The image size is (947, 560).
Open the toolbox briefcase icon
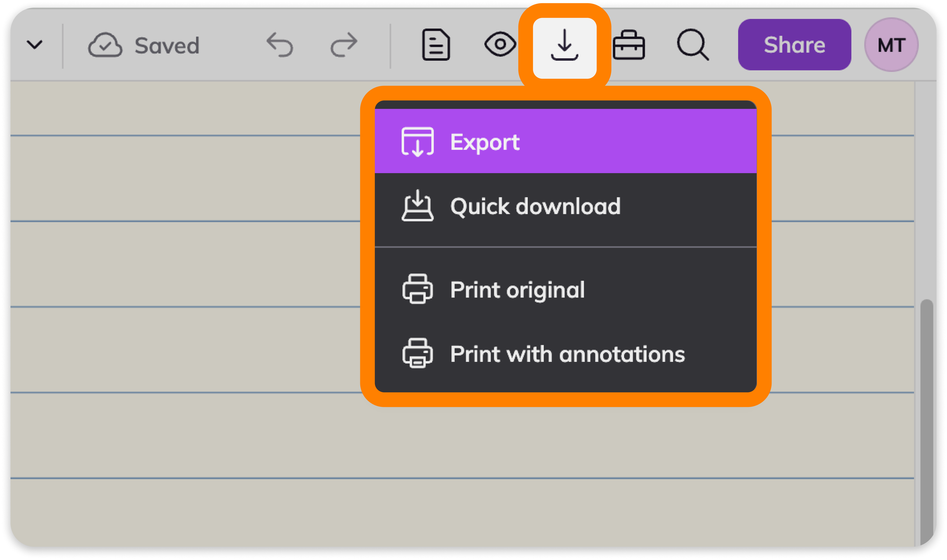pyautogui.click(x=629, y=45)
